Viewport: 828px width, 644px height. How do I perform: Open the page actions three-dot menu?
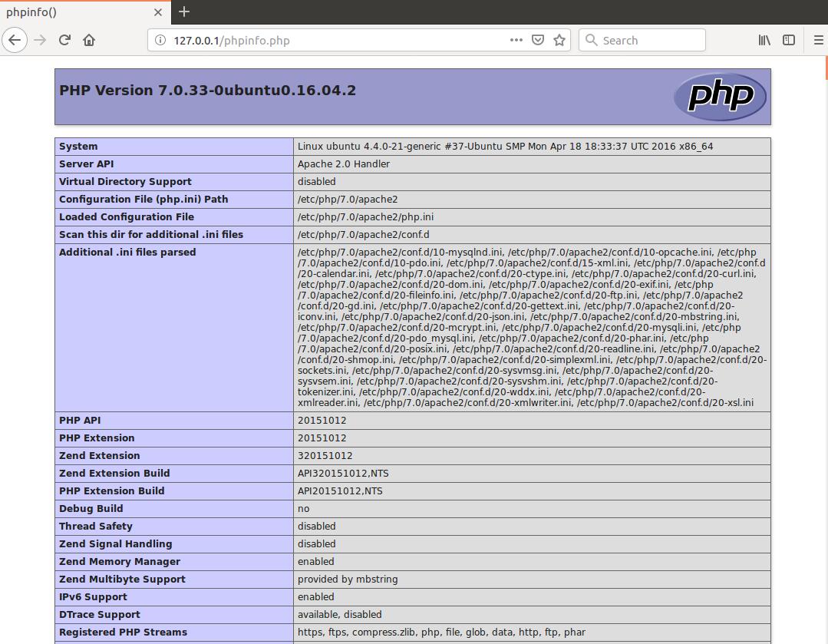point(516,40)
